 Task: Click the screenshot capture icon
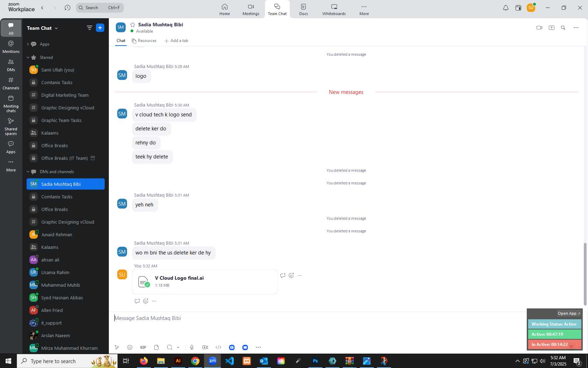pyautogui.click(x=169, y=347)
